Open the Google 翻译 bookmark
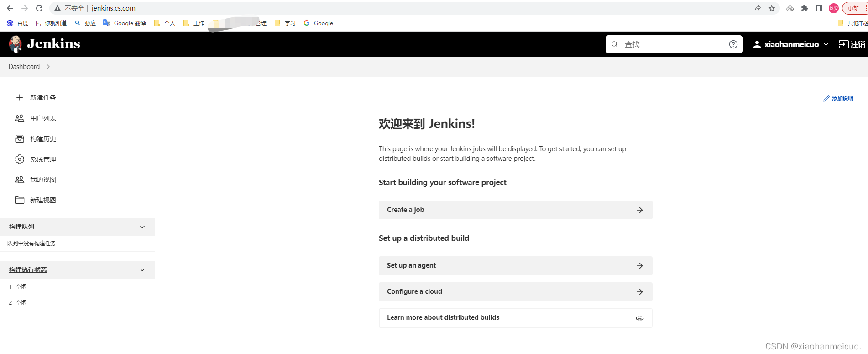Screen dimensions: 868x354 tap(125, 23)
